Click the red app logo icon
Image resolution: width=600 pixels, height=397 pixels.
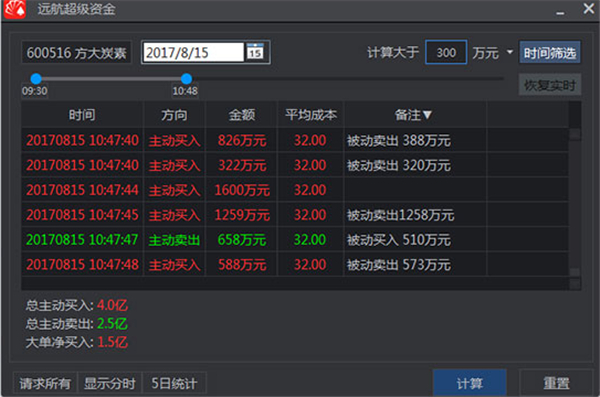(x=15, y=9)
